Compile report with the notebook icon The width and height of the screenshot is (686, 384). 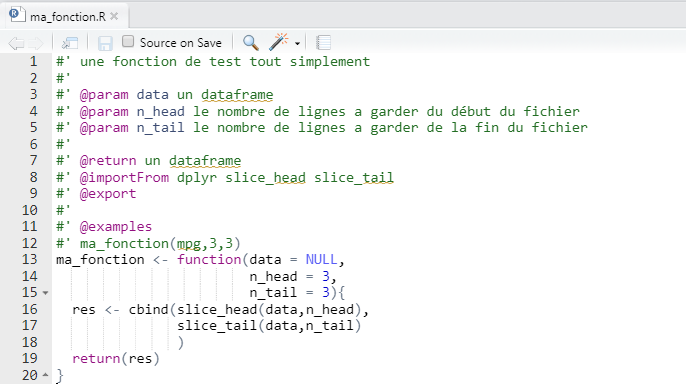(x=323, y=42)
